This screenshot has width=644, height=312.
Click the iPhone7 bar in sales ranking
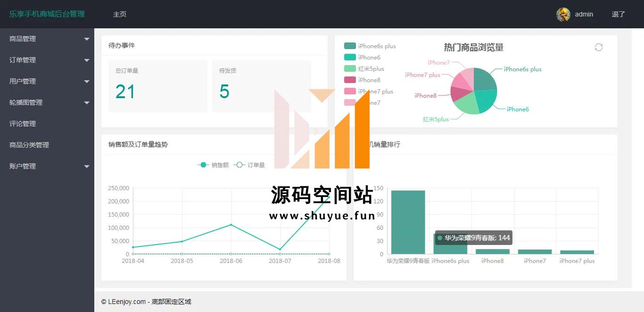point(535,252)
